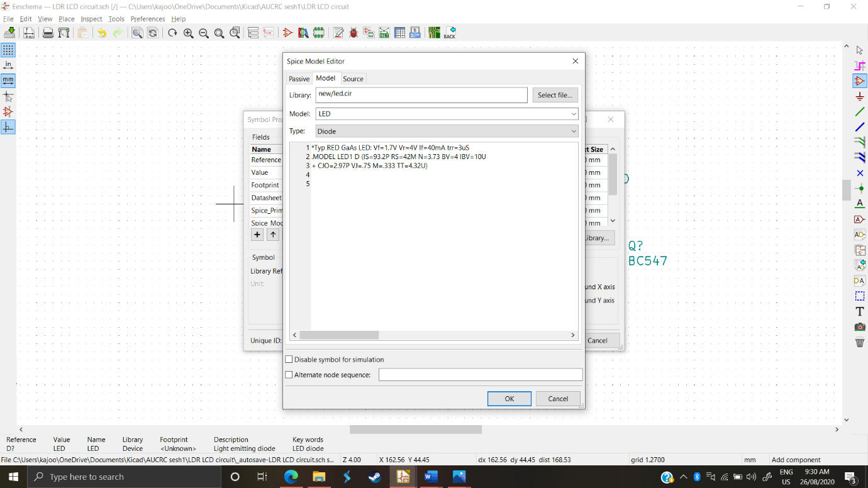Zoom to fit the schematic page

point(219,33)
